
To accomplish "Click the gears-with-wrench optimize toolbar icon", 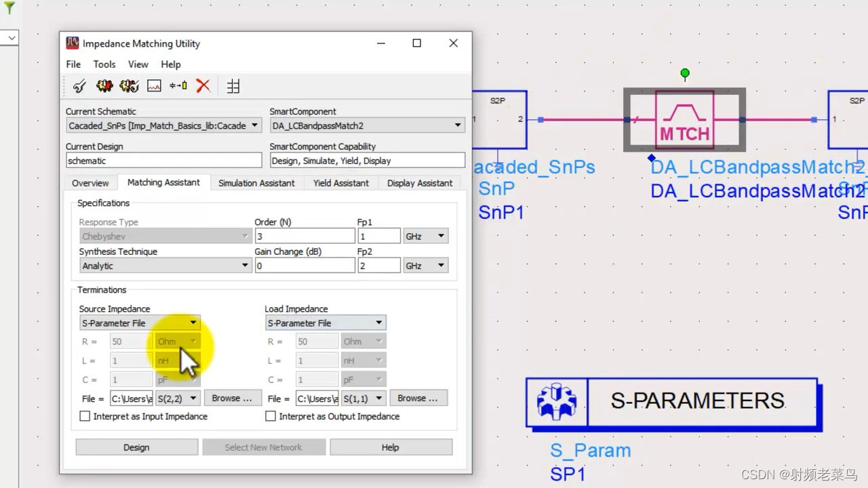I will pyautogui.click(x=129, y=86).
